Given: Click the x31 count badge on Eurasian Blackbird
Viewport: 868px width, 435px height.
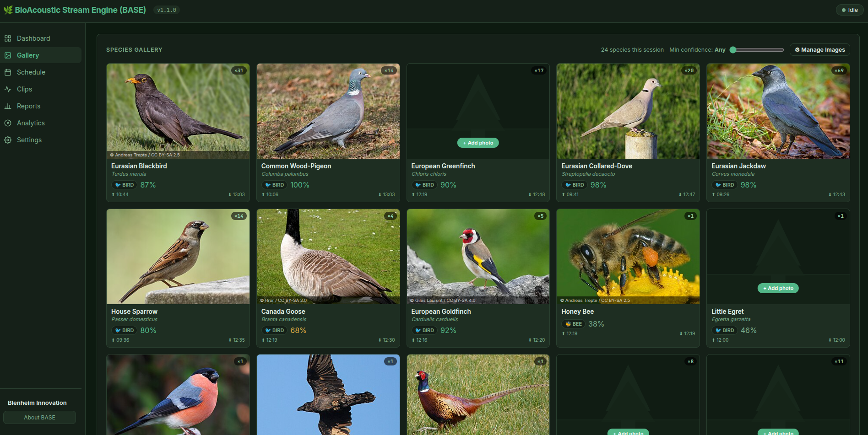Looking at the screenshot, I should 239,70.
